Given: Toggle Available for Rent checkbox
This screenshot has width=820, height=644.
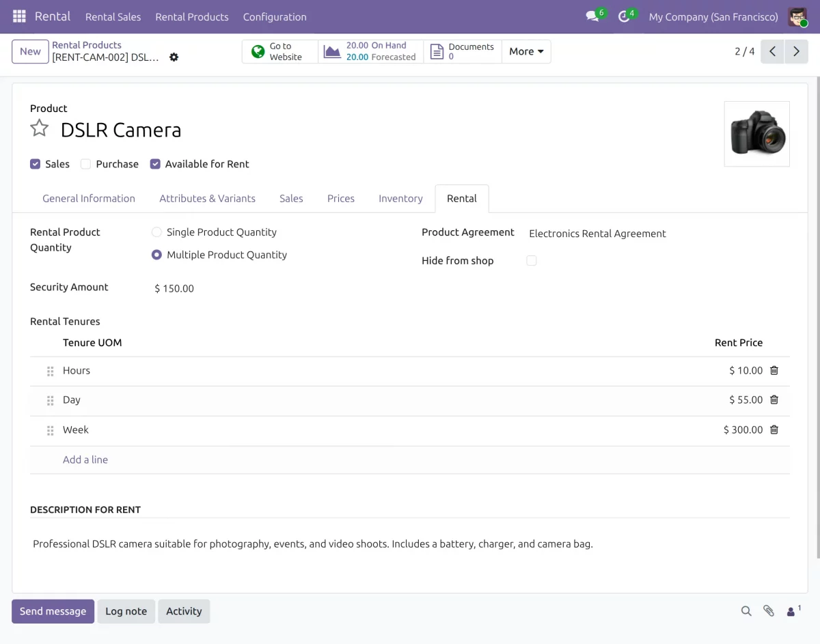Looking at the screenshot, I should point(155,164).
